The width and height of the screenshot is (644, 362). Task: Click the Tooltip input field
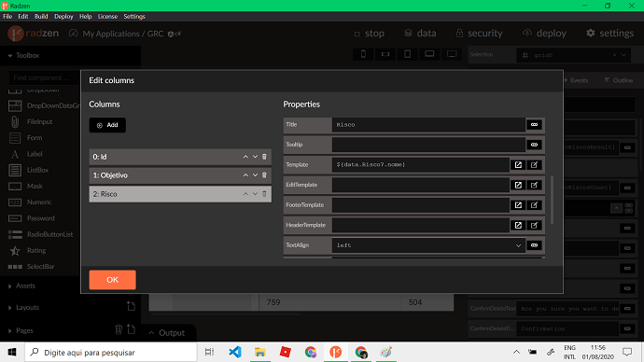[x=428, y=145]
